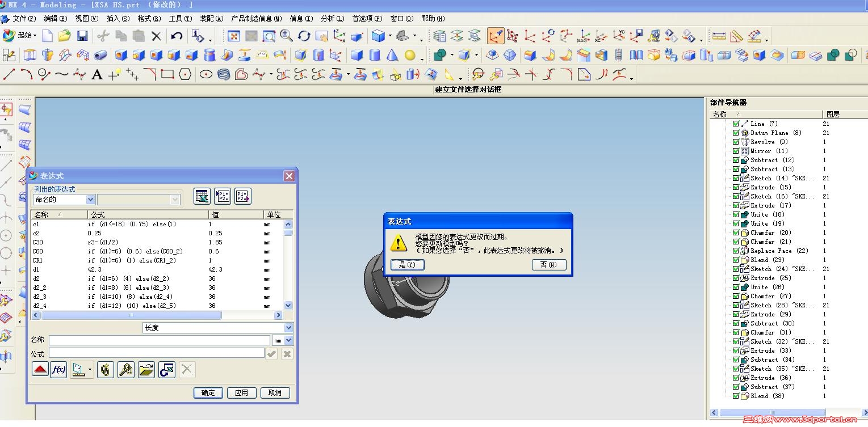The image size is (868, 427).
Task: Expand the measure tool dropdown arrow in expressions dialog
Action: tap(90, 370)
